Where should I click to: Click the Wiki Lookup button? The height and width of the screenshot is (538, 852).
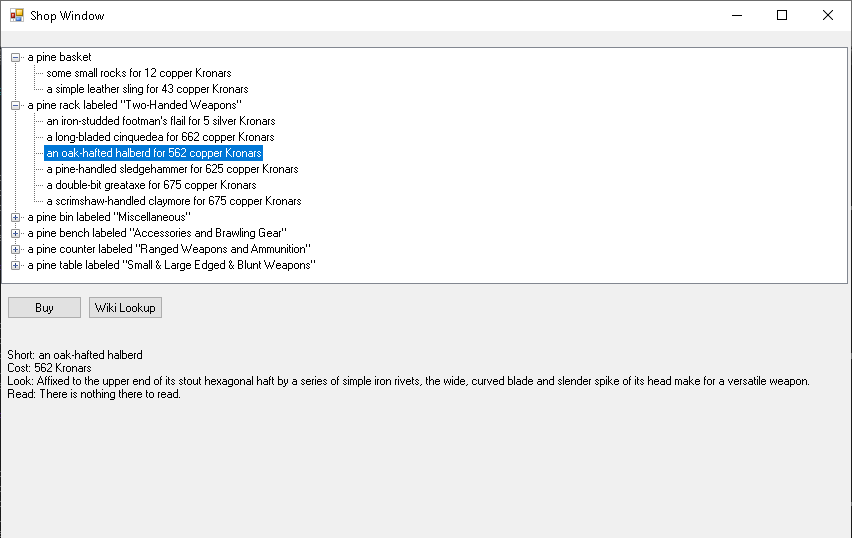click(x=125, y=308)
